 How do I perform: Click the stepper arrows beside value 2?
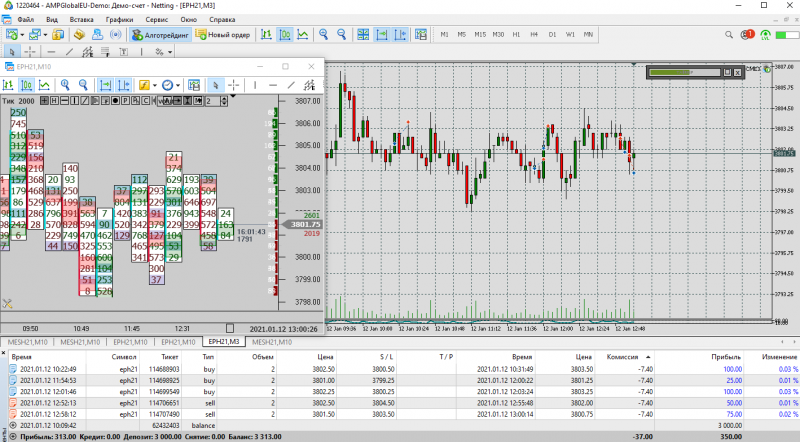pyautogui.click(x=224, y=101)
